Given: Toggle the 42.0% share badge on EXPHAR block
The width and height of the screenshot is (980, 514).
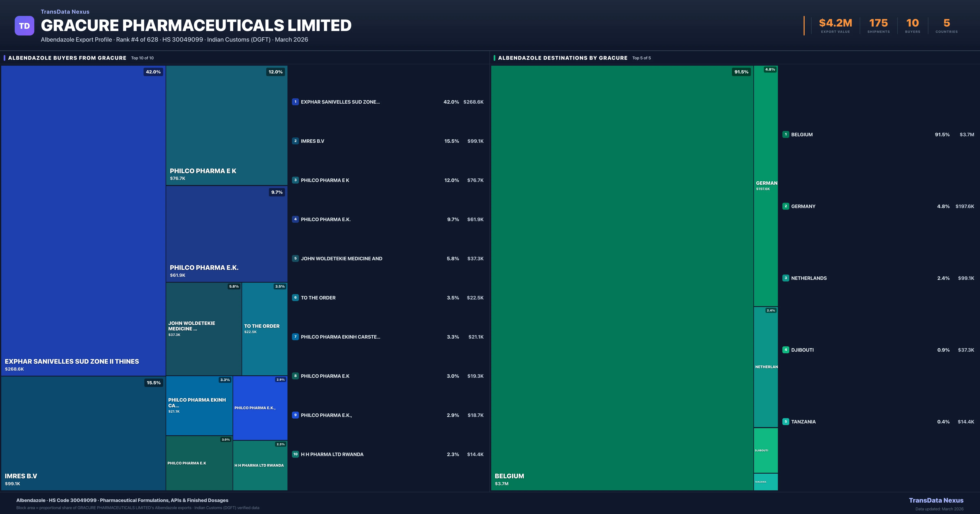Looking at the screenshot, I should 153,72.
